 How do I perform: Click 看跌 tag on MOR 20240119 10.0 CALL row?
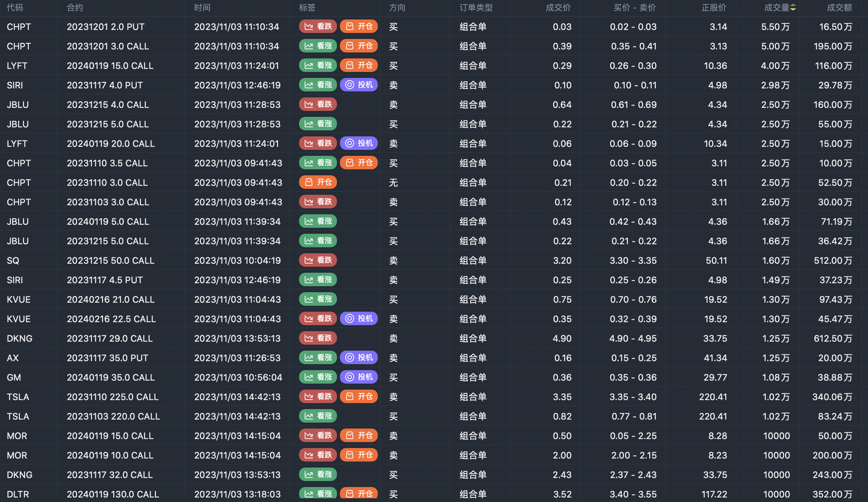pyautogui.click(x=318, y=455)
